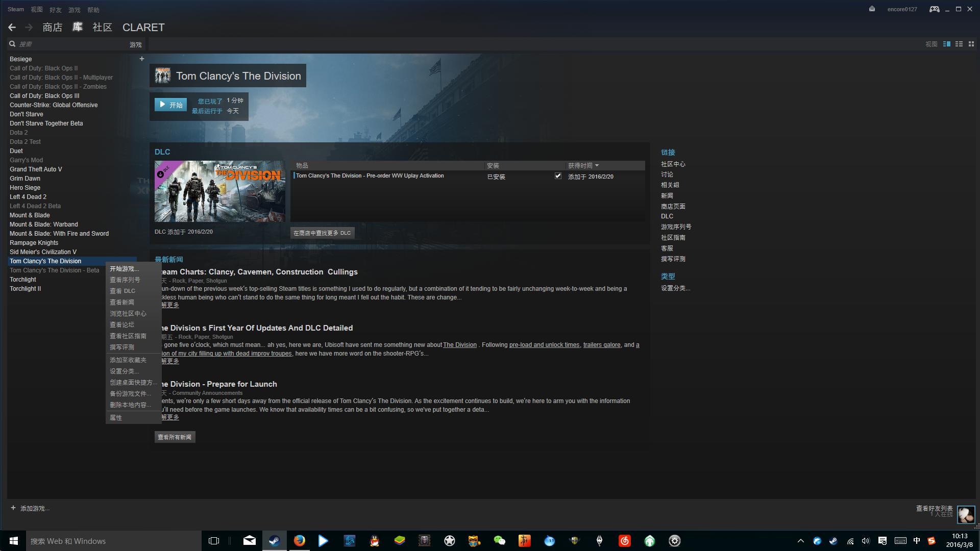Open BlueStacks icon on taskbar

tap(400, 541)
